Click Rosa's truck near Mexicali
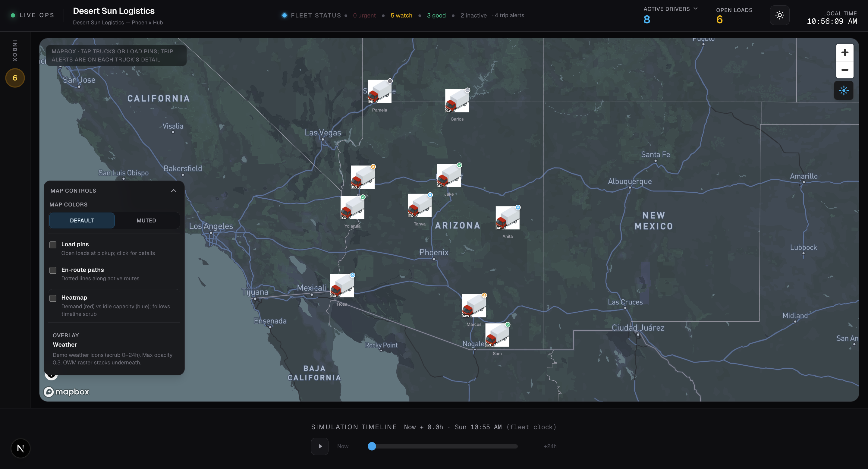This screenshot has width=868, height=469. click(342, 285)
